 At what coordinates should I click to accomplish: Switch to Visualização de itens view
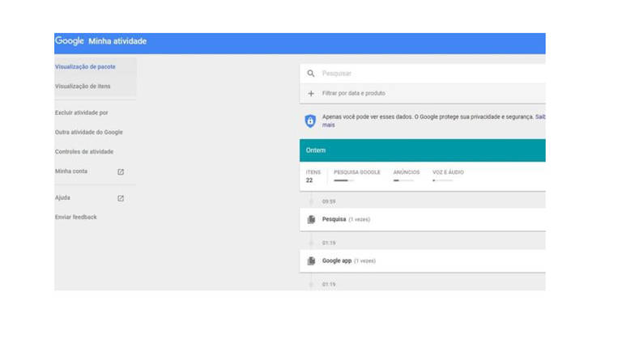coord(83,87)
